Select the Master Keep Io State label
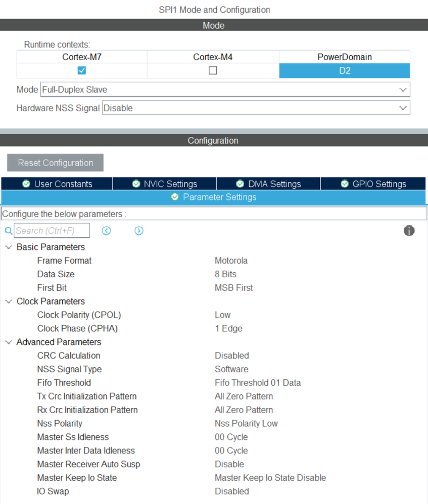The width and height of the screenshot is (428, 504). [x=77, y=478]
